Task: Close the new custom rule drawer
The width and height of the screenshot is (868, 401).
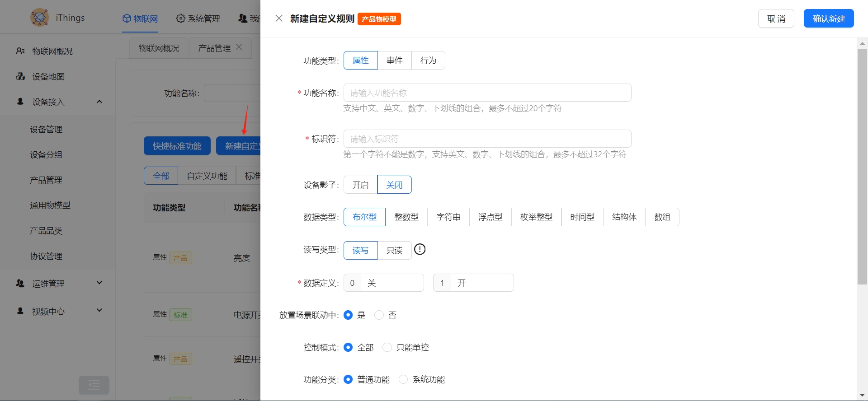Action: 279,19
